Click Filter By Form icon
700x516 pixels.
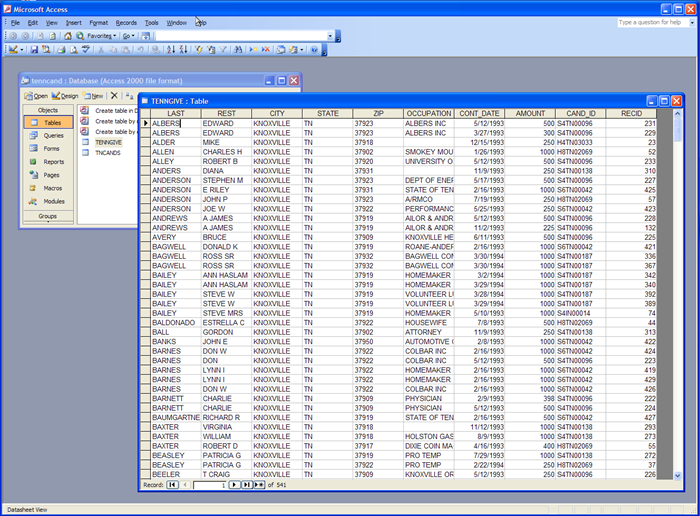(211, 50)
